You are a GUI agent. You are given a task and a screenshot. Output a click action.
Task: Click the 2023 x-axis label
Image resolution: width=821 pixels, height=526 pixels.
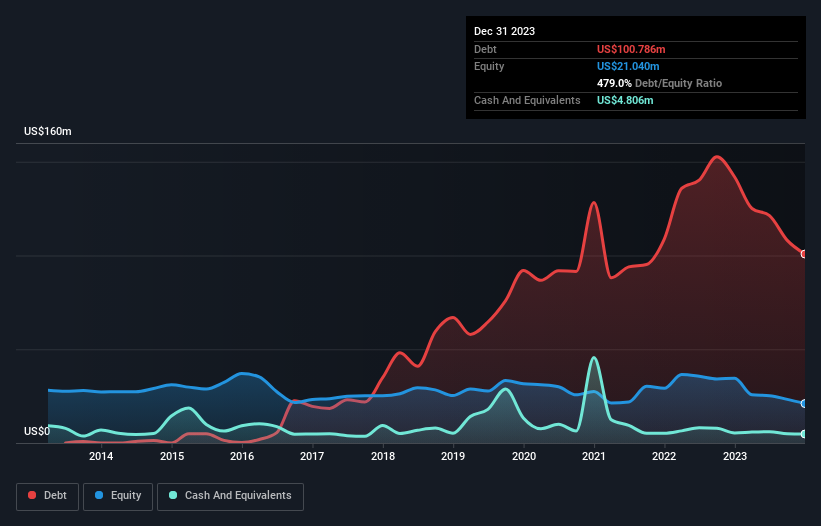pyautogui.click(x=735, y=456)
